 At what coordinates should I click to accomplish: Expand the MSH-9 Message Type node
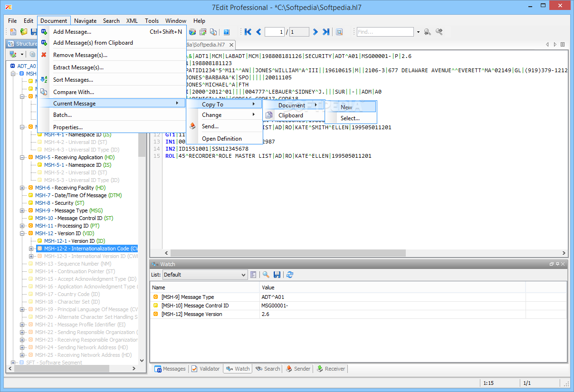tap(22, 210)
